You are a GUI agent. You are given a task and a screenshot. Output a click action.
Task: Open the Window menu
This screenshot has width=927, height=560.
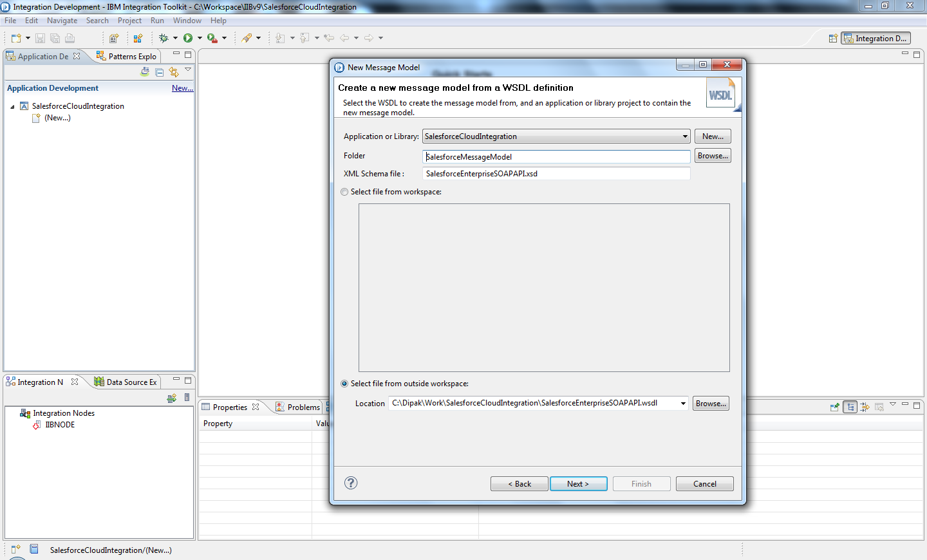187,21
